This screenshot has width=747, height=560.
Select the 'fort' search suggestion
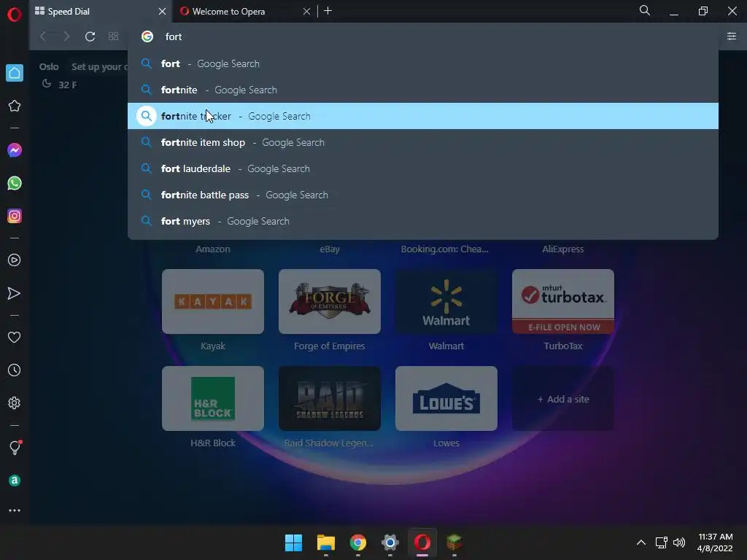pyautogui.click(x=423, y=64)
